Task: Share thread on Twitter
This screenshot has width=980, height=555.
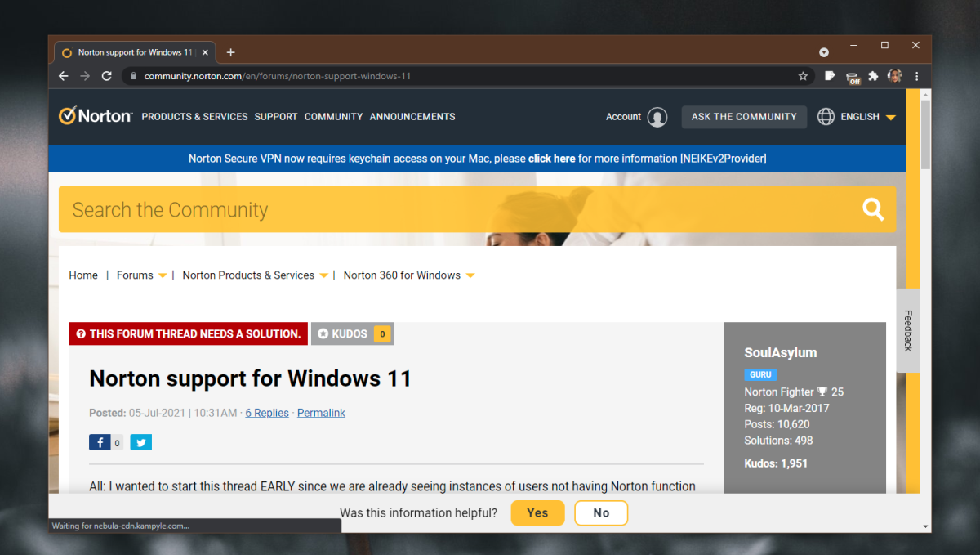Action: tap(140, 442)
